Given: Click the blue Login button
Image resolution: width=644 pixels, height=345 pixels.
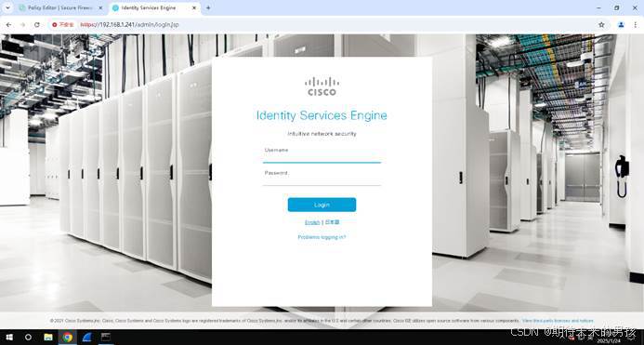Looking at the screenshot, I should pyautogui.click(x=322, y=205).
